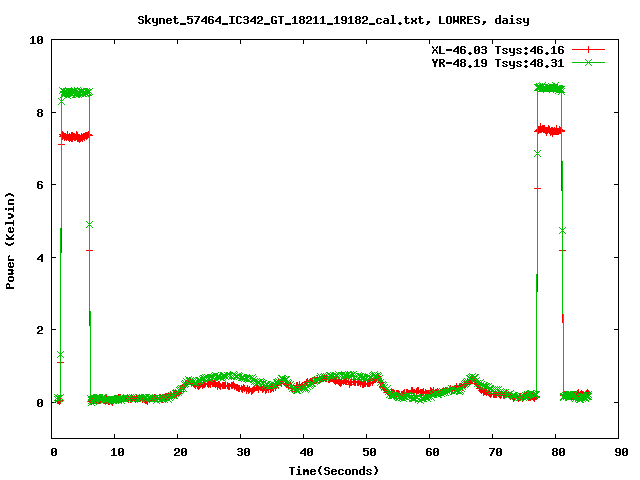
Task: Click the second green calibration plateau near 80 seconds
Action: pos(549,88)
